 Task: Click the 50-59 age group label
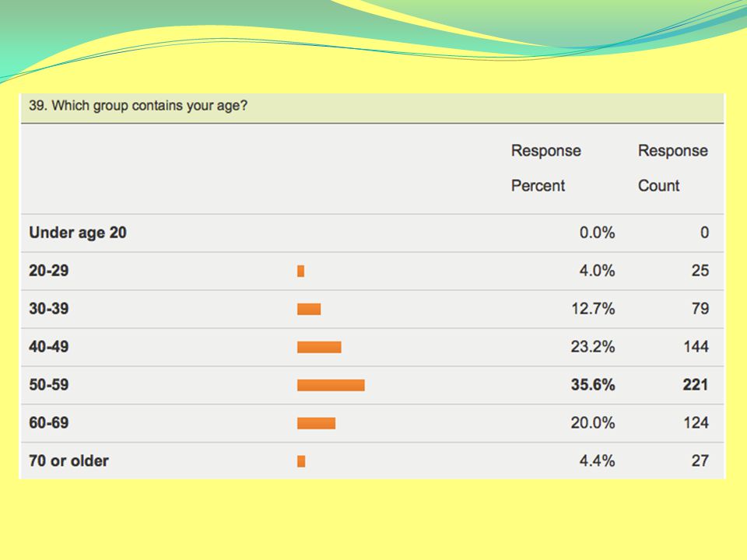coord(48,385)
